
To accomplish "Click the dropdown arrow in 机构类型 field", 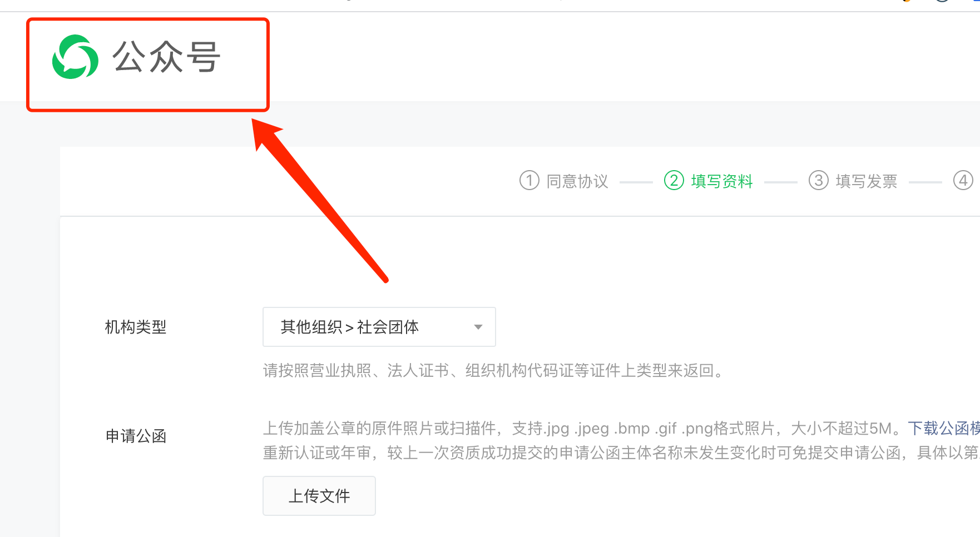I will (x=478, y=327).
